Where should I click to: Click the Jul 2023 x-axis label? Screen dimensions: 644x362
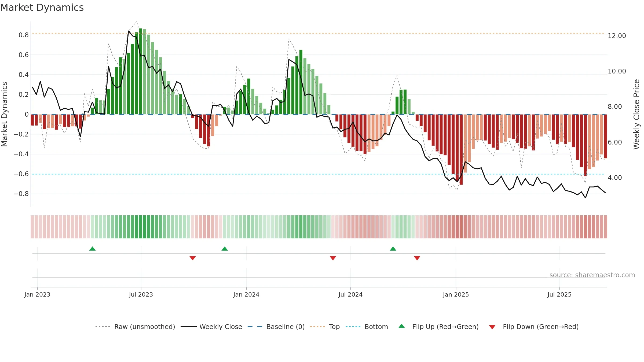coord(141,294)
